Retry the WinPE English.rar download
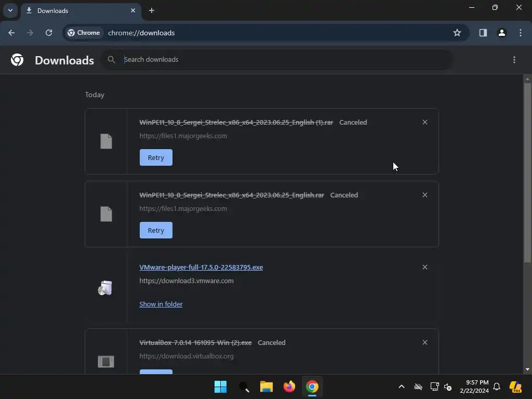532x399 pixels. (156, 230)
